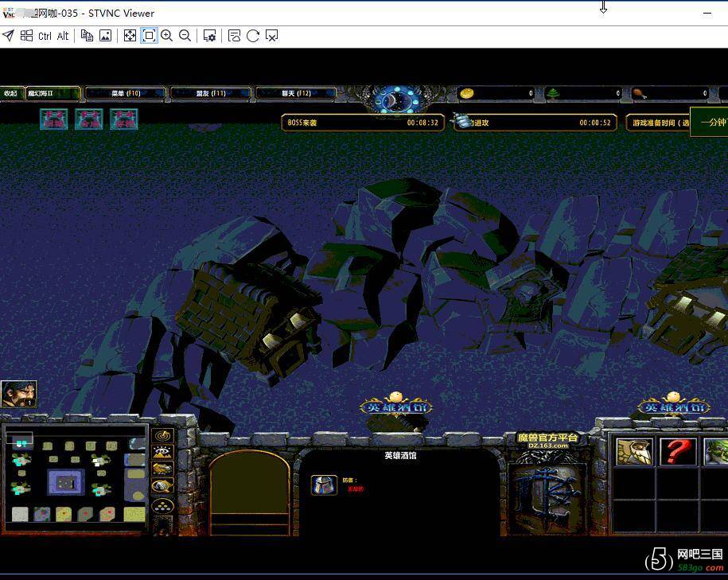Click the 魔兽官方平台 platform banner
728x580 pixels.
pos(548,440)
